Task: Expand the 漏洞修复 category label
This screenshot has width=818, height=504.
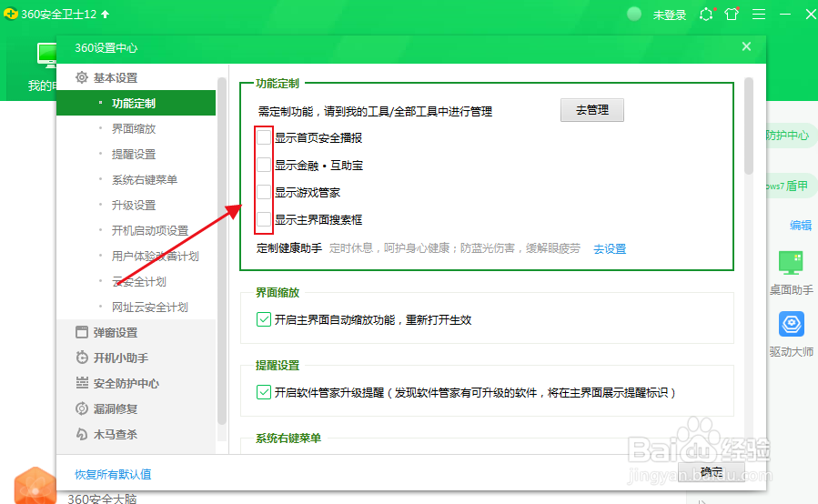Action: pos(116,408)
